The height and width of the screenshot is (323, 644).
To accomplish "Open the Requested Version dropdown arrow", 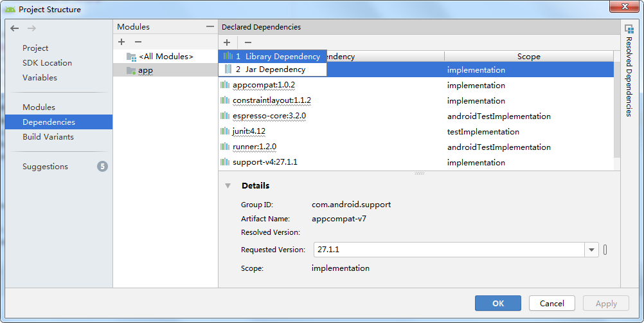I will click(x=591, y=250).
